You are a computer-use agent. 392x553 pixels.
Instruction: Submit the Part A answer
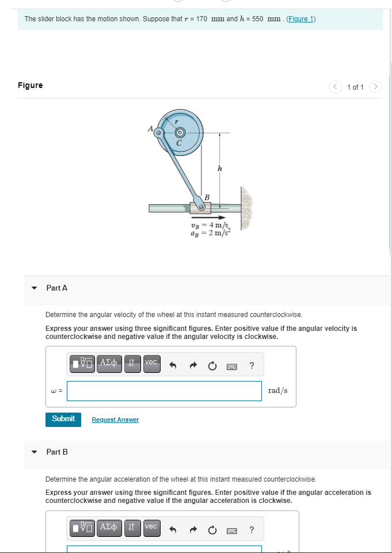[x=63, y=419]
